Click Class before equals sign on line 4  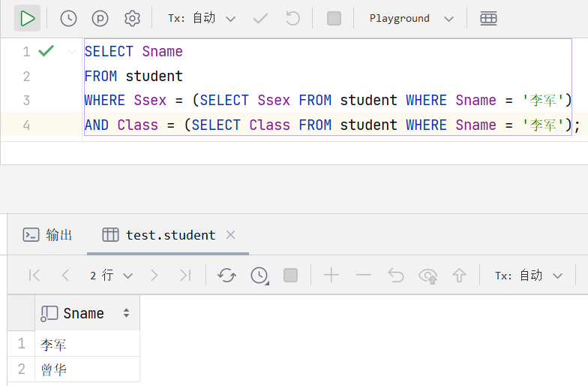point(138,125)
